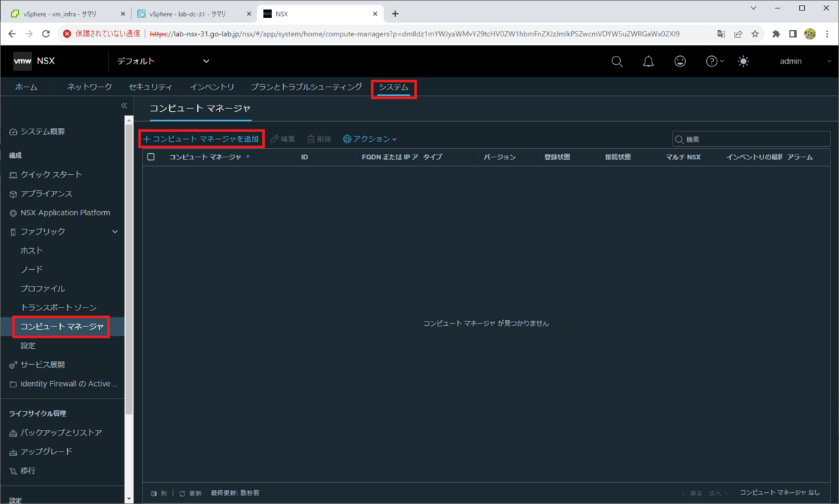Open the アクション gear dropdown
The image size is (839, 504).
[369, 139]
